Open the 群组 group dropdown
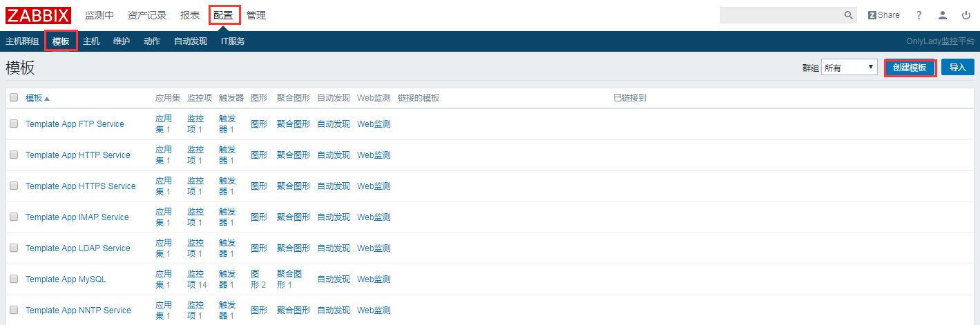The image size is (980, 325). [x=849, y=68]
